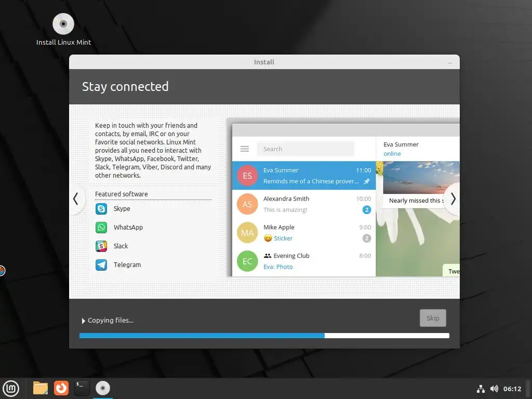Click the clock showing 06:12
Image resolution: width=532 pixels, height=399 pixels.
tap(512, 389)
